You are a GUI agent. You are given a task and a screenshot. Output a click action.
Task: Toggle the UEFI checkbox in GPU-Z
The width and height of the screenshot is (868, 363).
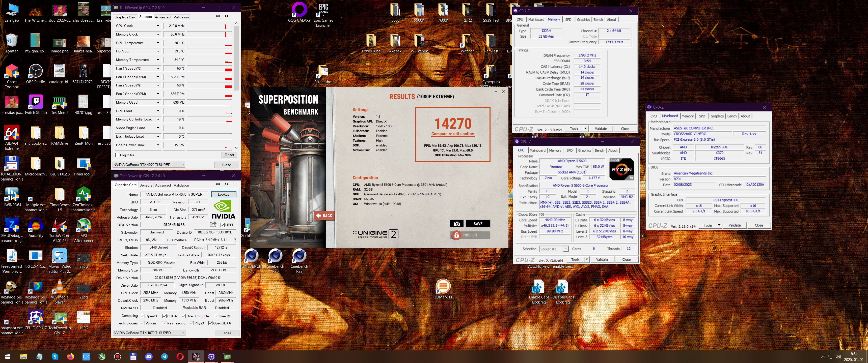point(222,225)
